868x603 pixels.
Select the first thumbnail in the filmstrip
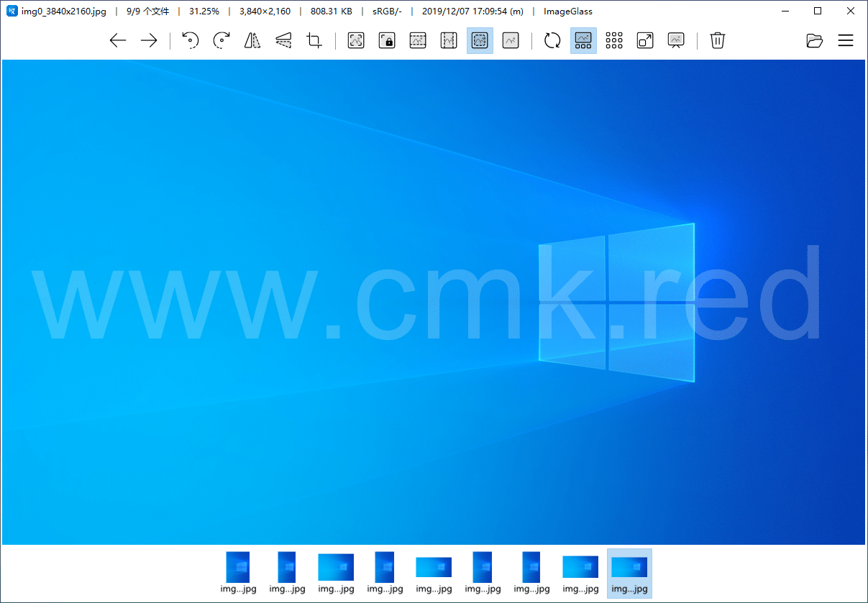click(x=238, y=573)
